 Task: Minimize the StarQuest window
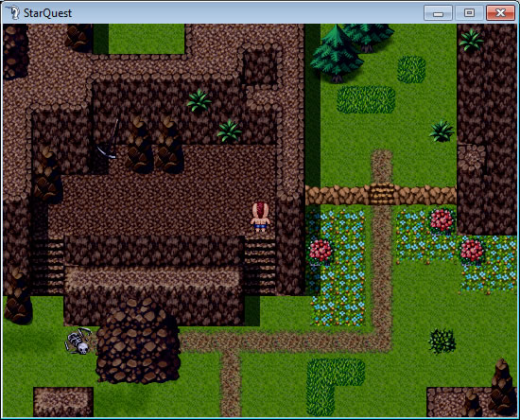pos(438,13)
